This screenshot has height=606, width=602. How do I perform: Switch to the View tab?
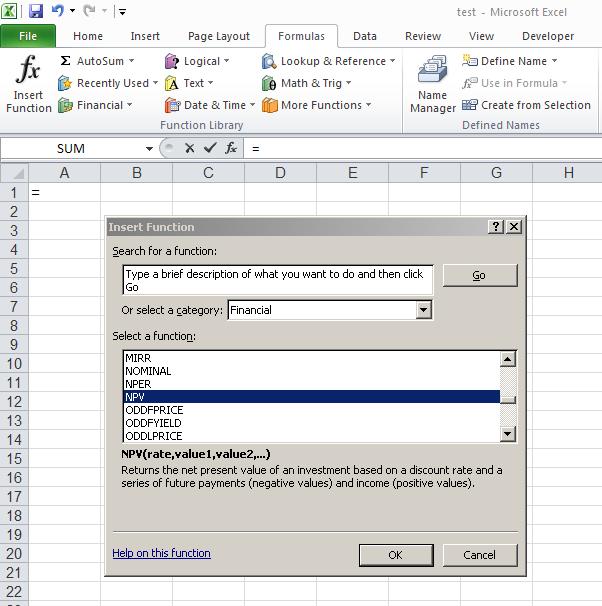click(481, 36)
